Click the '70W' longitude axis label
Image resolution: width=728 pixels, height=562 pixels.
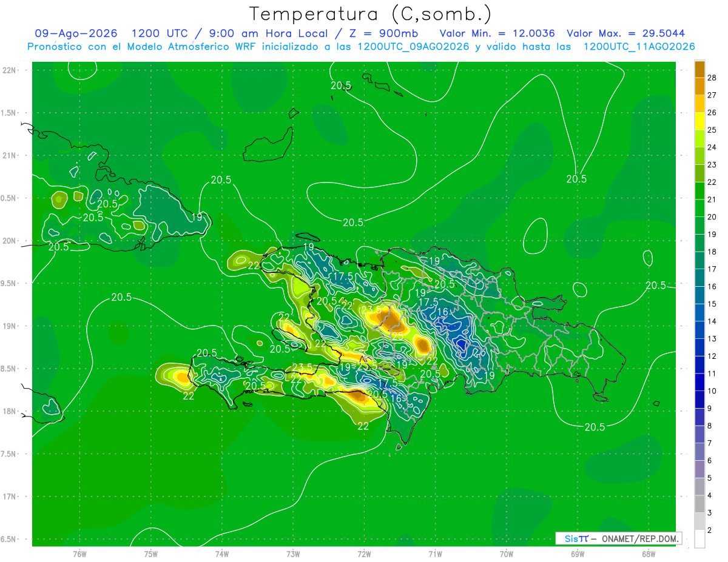pos(507,554)
